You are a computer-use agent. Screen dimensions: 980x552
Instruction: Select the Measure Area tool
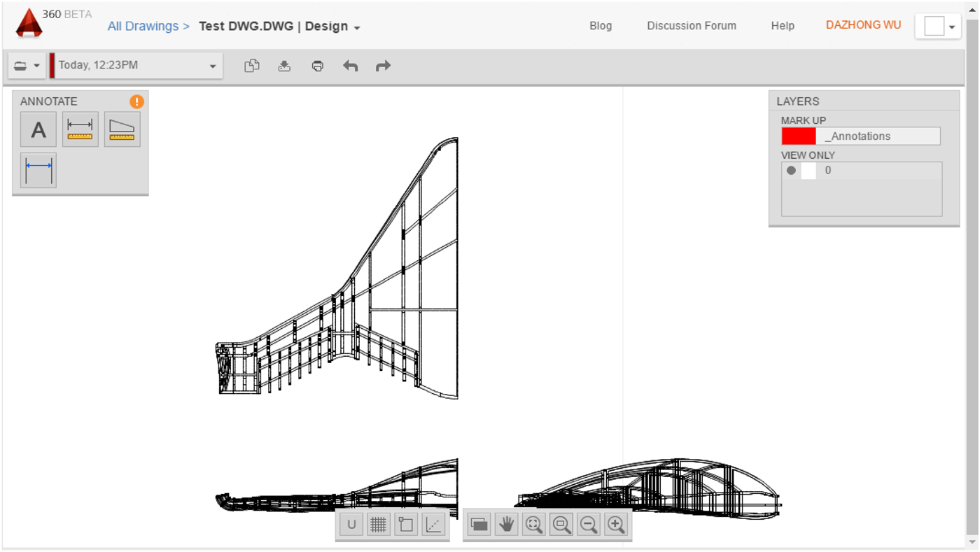tap(122, 129)
